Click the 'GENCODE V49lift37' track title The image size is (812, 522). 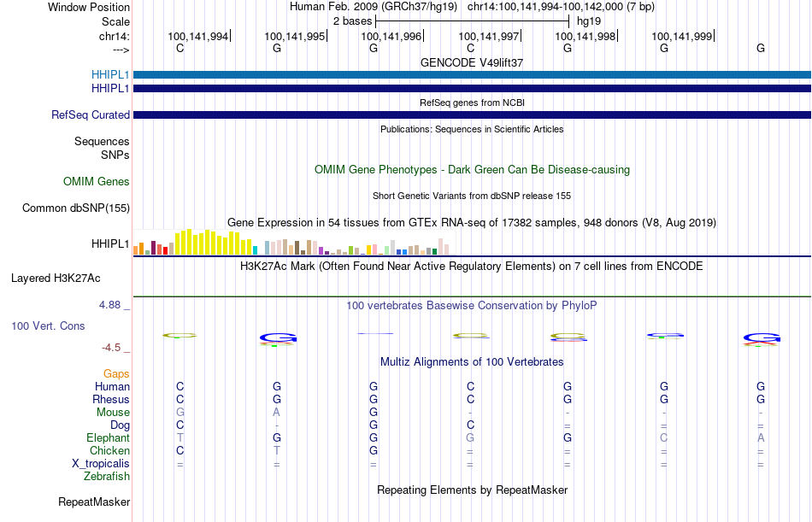click(472, 62)
